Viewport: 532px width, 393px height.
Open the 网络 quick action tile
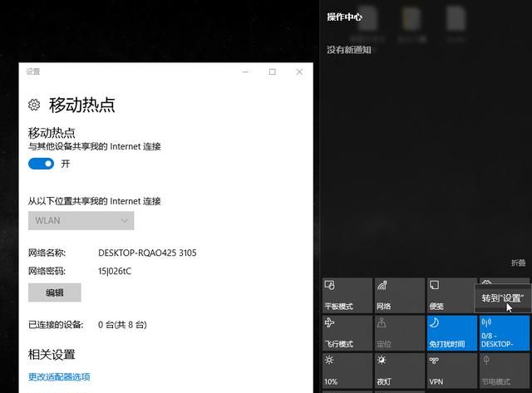tap(400, 296)
